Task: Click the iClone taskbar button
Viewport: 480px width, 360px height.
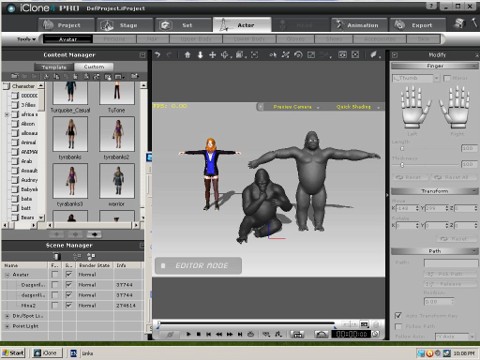Action: (46, 353)
